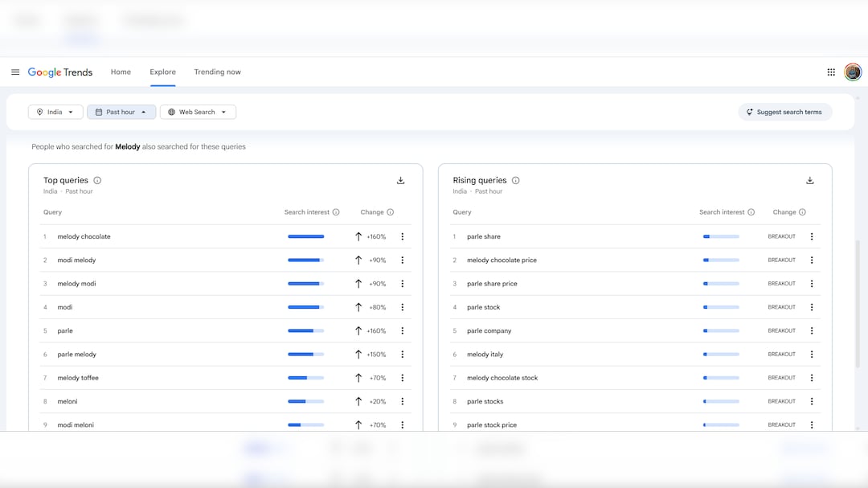
Task: Show Search interest info in Top queries
Action: click(x=336, y=212)
